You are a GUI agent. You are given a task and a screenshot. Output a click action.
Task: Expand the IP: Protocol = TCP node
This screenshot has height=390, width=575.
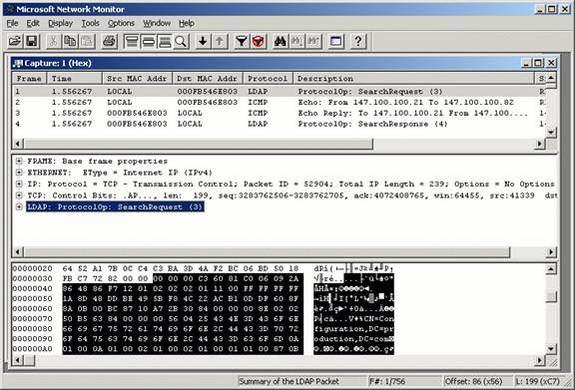tap(19, 184)
